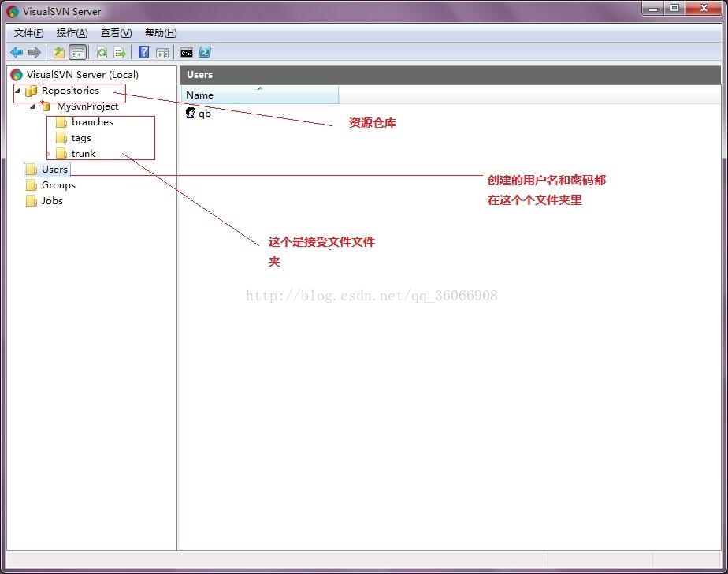Image resolution: width=728 pixels, height=574 pixels.
Task: Select the Users tree item
Action: (55, 170)
